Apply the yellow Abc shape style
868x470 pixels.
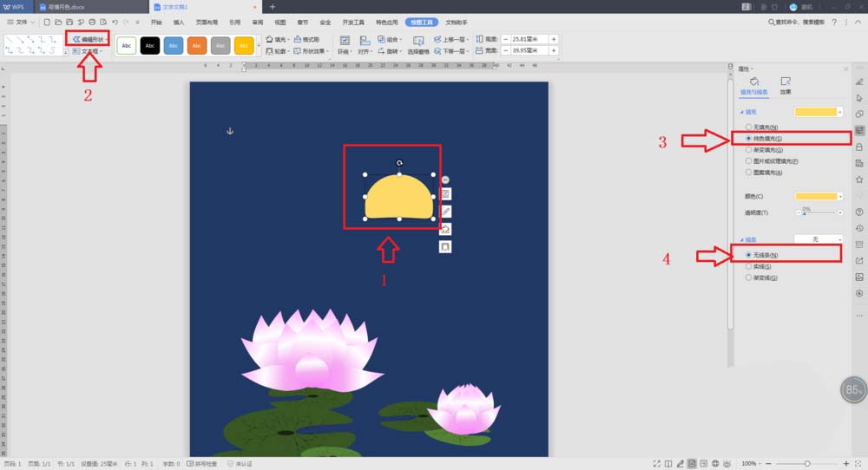(x=244, y=45)
